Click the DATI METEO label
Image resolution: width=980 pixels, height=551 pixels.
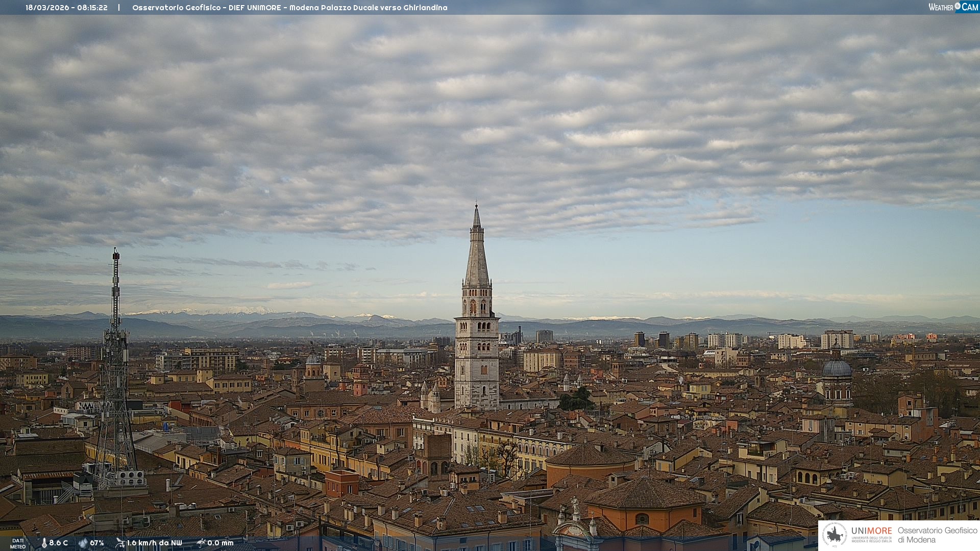click(18, 543)
